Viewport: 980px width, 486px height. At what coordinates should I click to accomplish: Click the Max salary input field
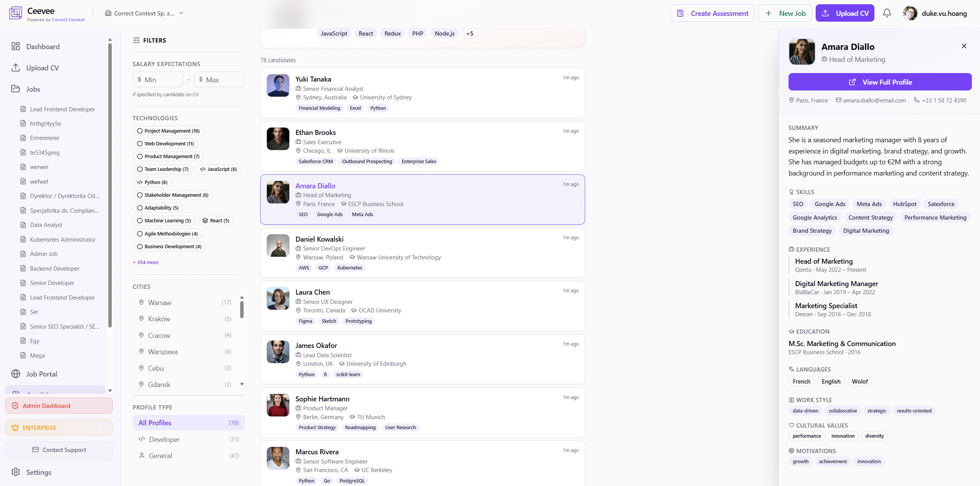[219, 80]
